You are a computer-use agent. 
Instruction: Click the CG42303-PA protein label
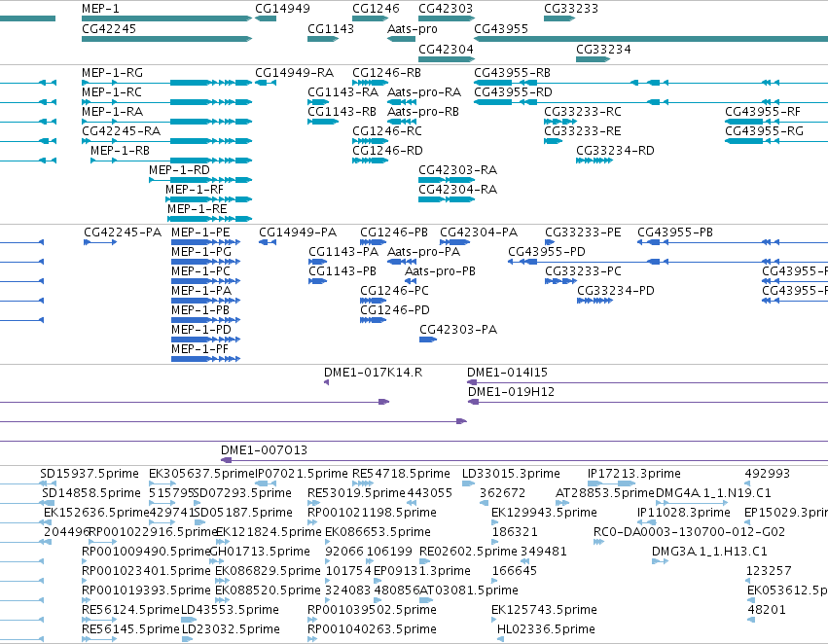[458, 330]
